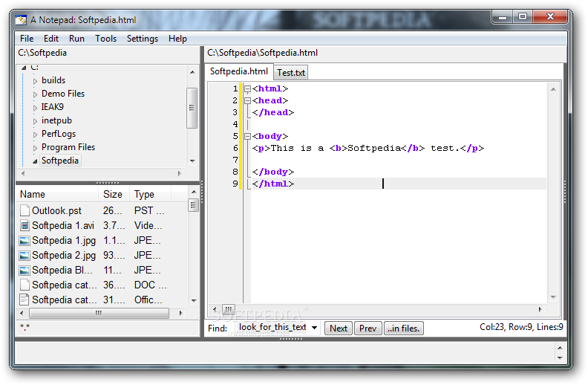588x385 pixels.
Task: Sort file list by Type column
Action: click(x=150, y=195)
